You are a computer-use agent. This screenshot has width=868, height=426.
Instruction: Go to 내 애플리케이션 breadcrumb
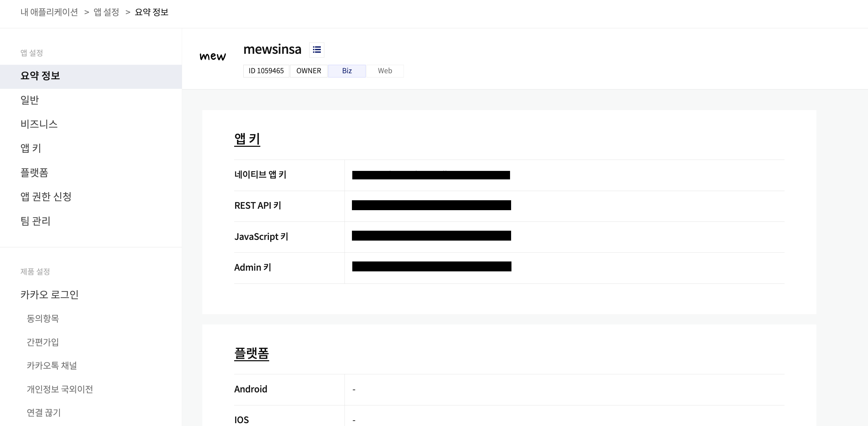(49, 12)
